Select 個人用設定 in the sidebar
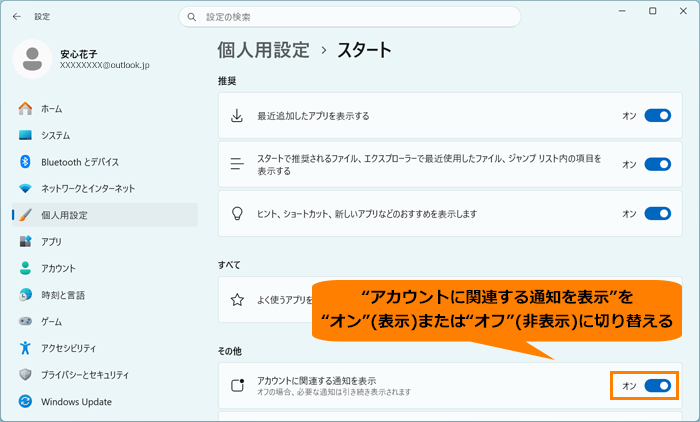The width and height of the screenshot is (700, 422). pos(105,215)
